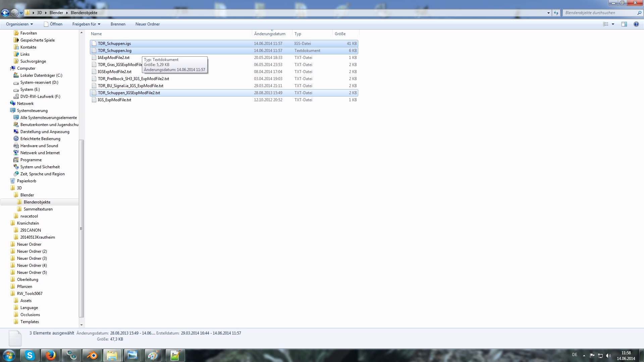Click the Paint taskbar icon

pos(153,355)
